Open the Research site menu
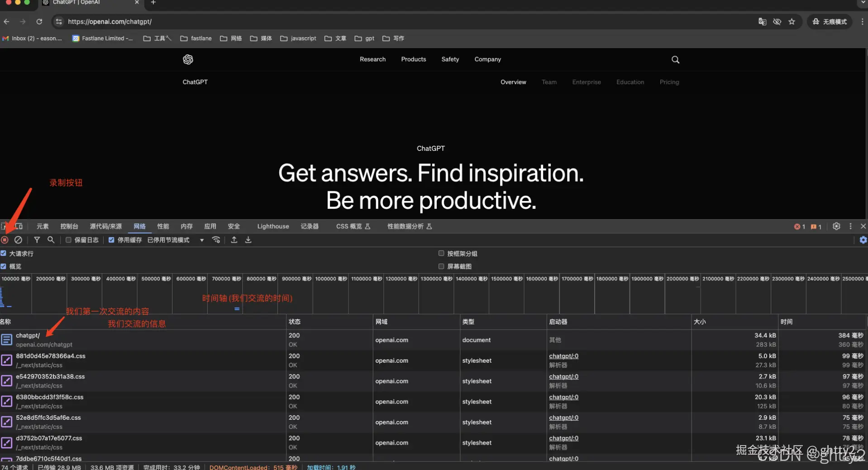 [373, 59]
